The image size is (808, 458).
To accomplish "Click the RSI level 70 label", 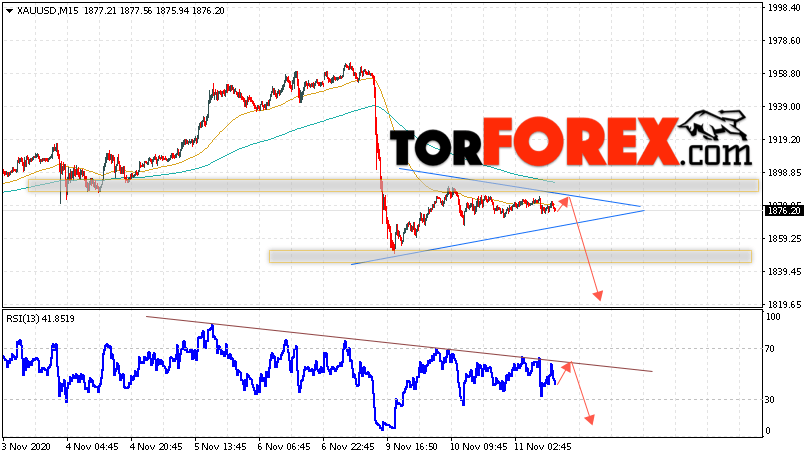I will (769, 349).
